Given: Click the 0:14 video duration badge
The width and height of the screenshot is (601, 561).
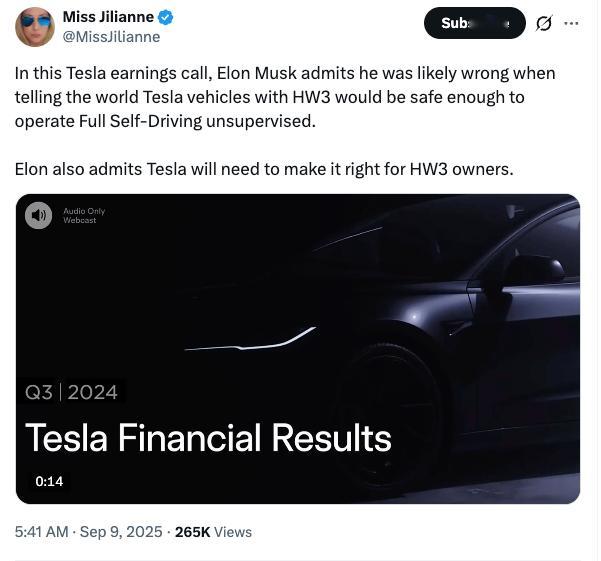Looking at the screenshot, I should [x=49, y=481].
